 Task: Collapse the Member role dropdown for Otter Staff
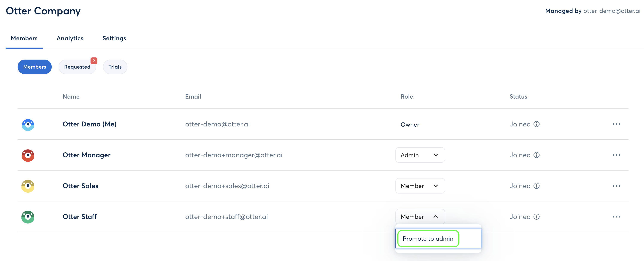[x=420, y=217]
